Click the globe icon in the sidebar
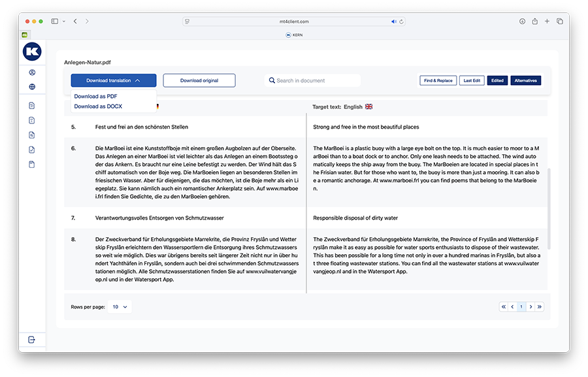 (32, 87)
